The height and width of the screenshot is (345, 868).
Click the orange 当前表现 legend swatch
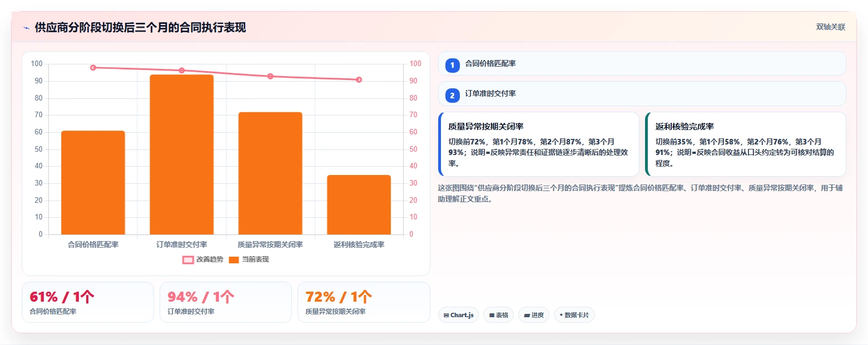234,259
